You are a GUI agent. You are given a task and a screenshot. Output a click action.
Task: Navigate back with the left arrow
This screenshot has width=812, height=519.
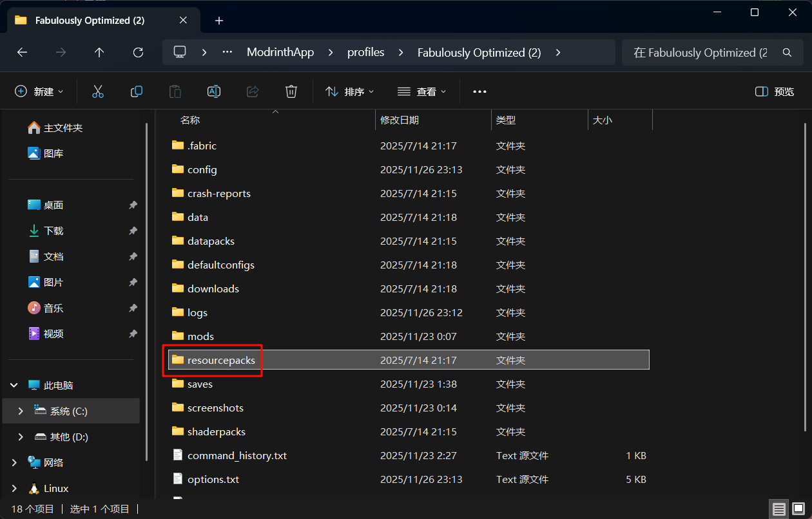tap(23, 53)
